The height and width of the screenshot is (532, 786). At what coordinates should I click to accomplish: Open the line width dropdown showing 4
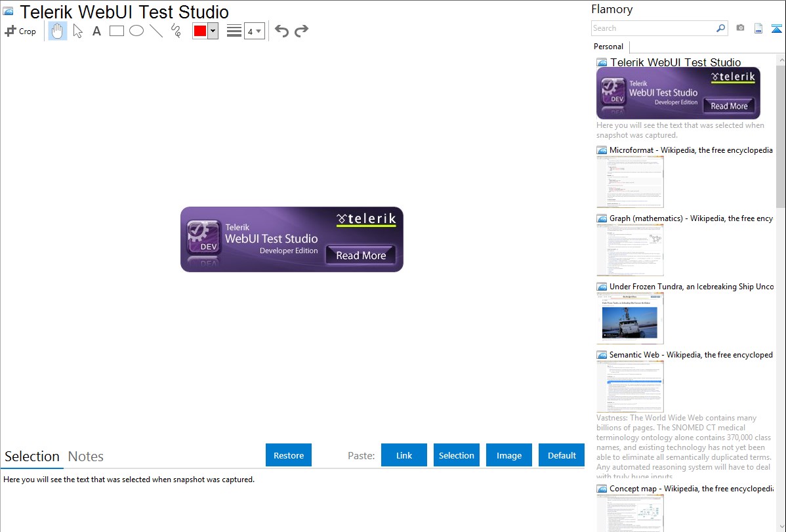255,31
